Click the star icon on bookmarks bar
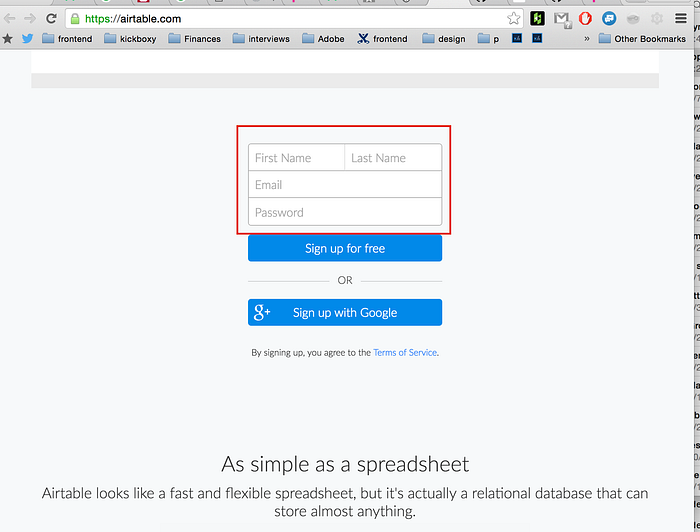Screen dimensions: 700x532 (x=8, y=39)
